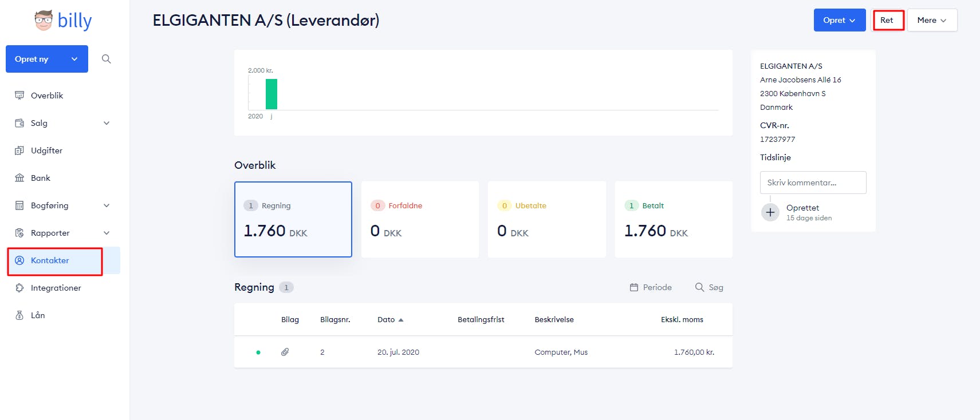The width and height of the screenshot is (980, 420).
Task: Click the date 20. jul. 2020
Action: (x=398, y=352)
